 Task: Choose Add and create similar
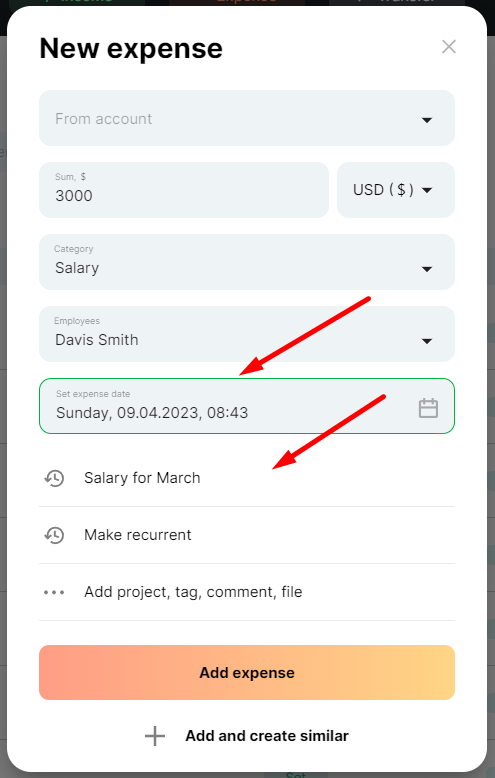(267, 736)
